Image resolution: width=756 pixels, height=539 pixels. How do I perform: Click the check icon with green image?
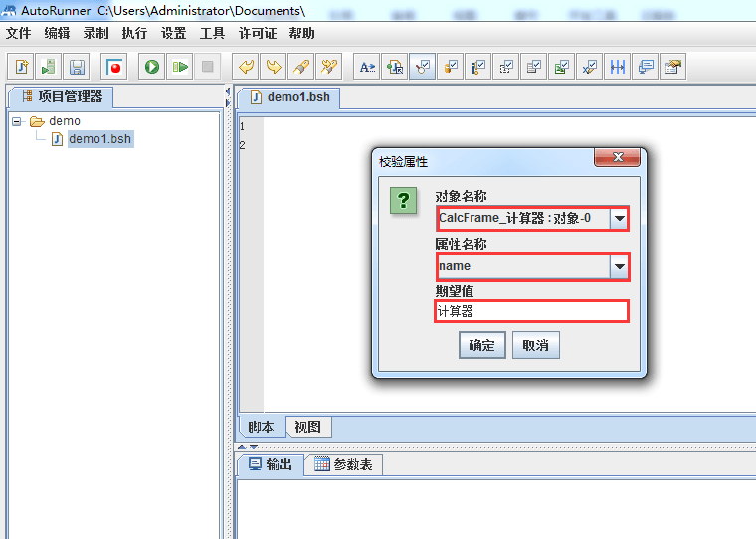562,67
